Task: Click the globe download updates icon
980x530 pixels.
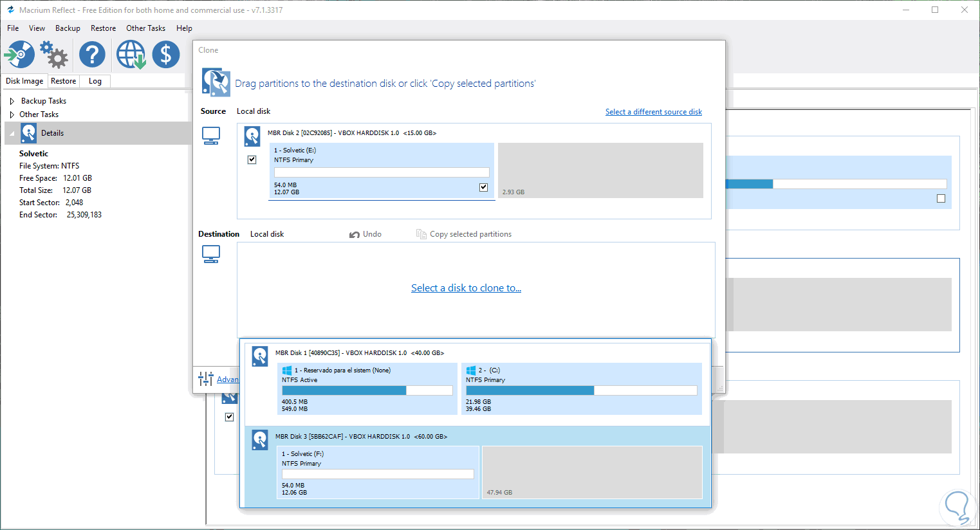Action: pyautogui.click(x=131, y=55)
